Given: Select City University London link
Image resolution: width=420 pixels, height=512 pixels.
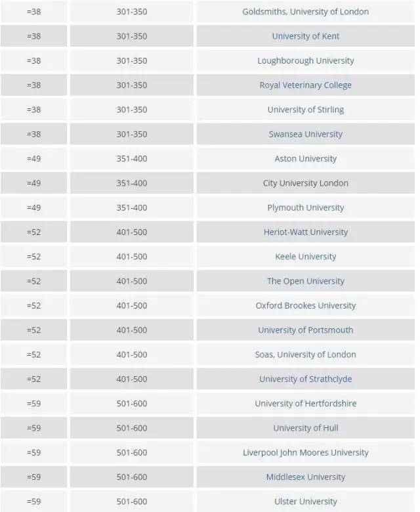Looking at the screenshot, I should tap(305, 183).
